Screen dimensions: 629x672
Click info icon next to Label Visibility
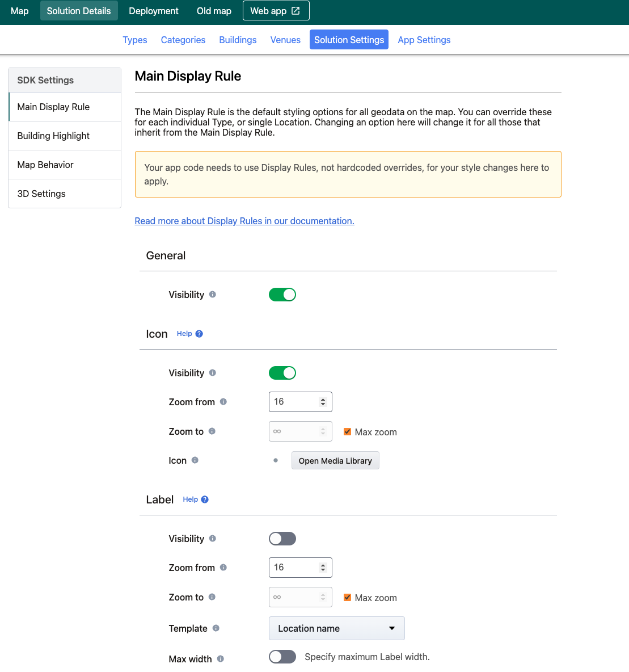[213, 539]
